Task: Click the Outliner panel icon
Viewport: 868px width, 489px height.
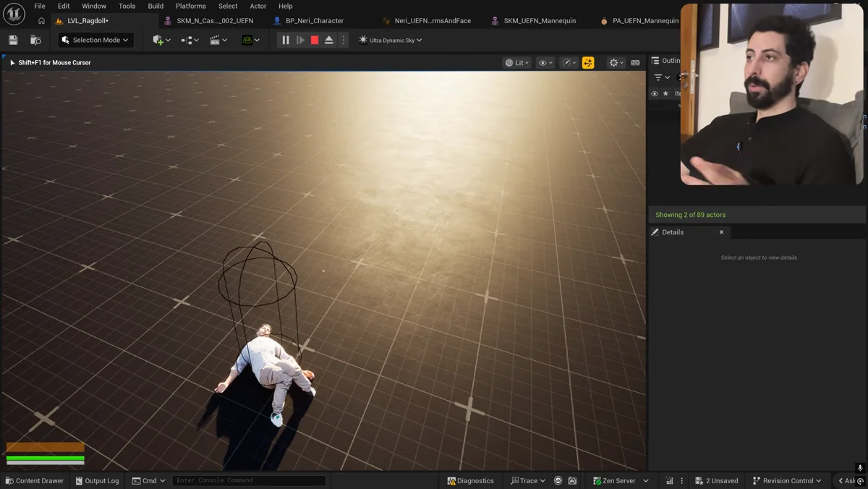Action: pyautogui.click(x=655, y=61)
